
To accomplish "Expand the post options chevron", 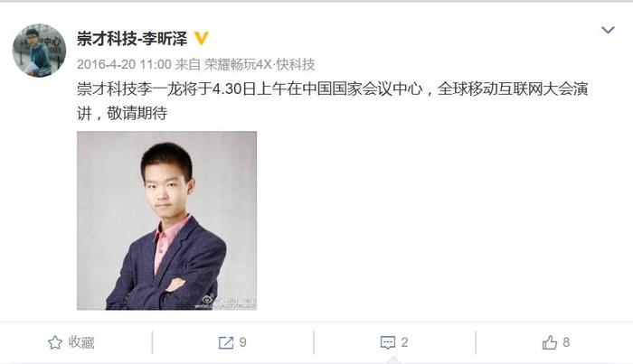I will [608, 30].
